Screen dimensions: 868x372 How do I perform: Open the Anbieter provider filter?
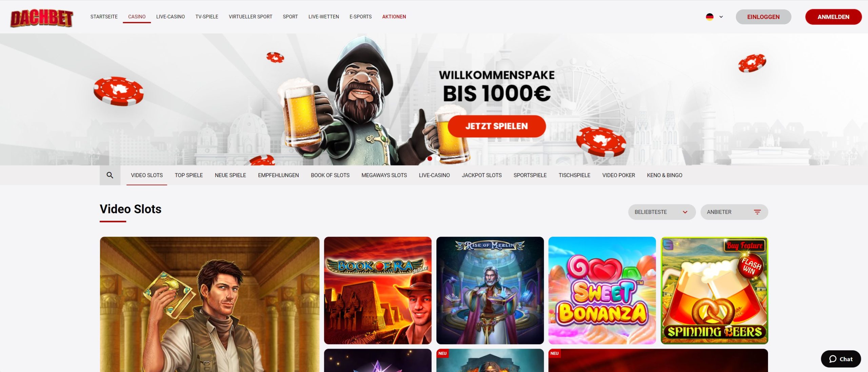[734, 212]
